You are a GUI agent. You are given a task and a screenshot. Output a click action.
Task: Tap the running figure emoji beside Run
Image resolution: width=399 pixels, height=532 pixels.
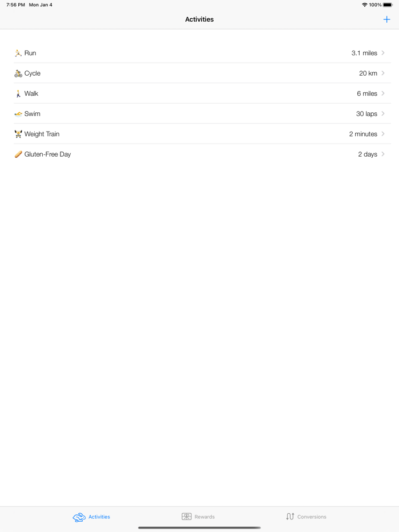point(18,53)
